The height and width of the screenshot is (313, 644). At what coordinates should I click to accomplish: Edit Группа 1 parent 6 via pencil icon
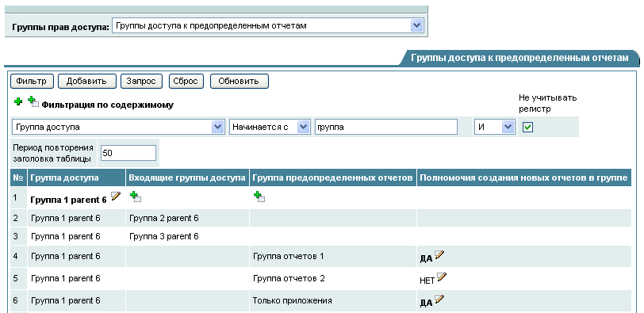click(116, 196)
